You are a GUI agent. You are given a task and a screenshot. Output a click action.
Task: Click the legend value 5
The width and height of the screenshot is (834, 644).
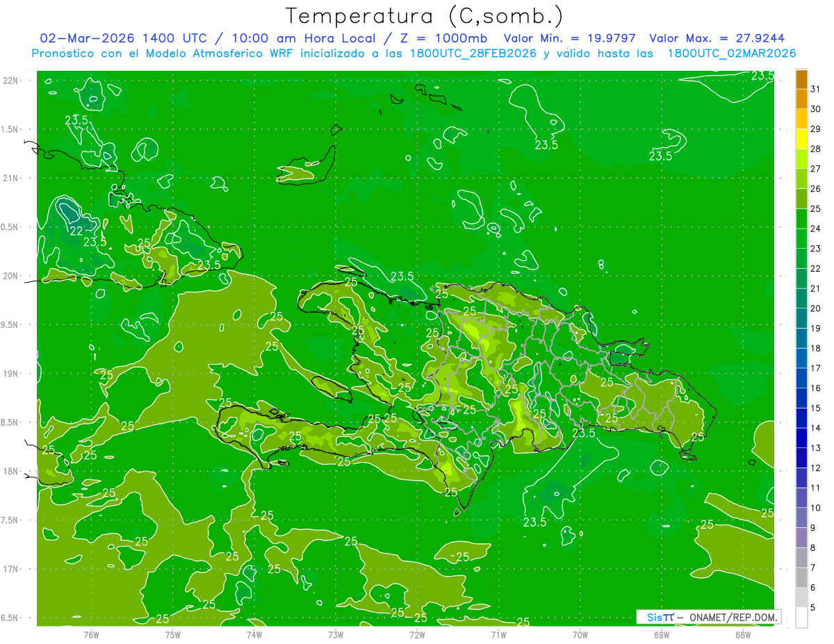(813, 607)
